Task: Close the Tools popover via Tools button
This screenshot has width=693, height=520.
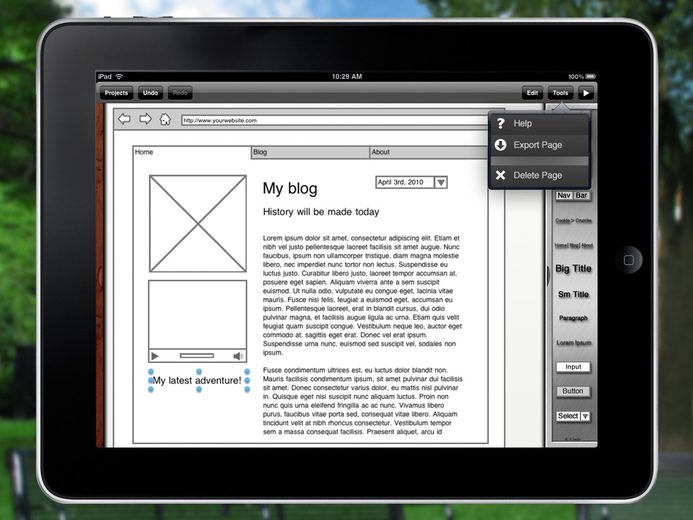Action: 560,93
